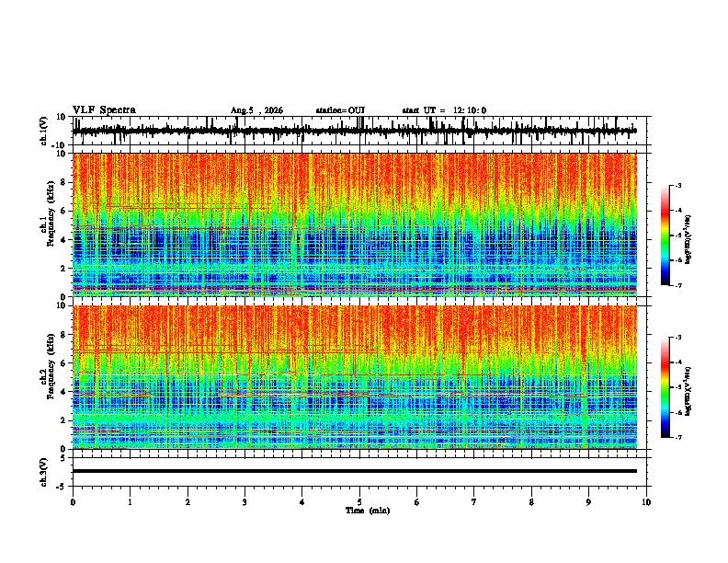Click the ch.3(V) axis label
The width and height of the screenshot is (728, 563).
[x=43, y=472]
